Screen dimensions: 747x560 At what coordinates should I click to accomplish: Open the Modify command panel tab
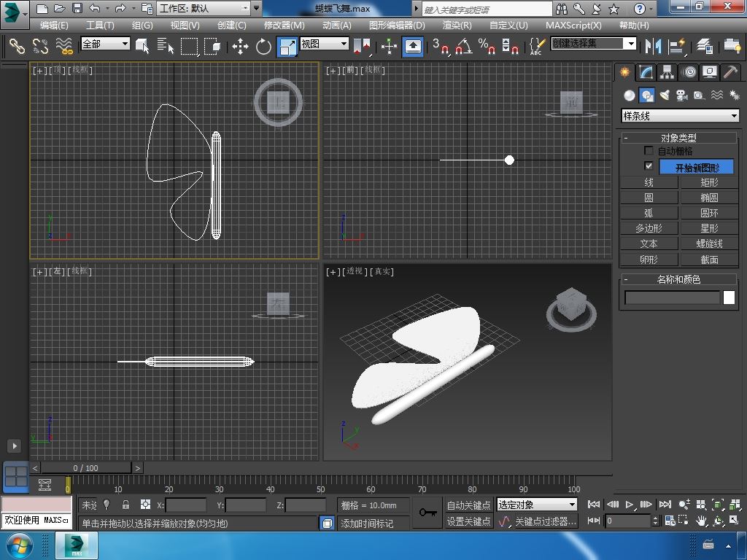point(646,72)
